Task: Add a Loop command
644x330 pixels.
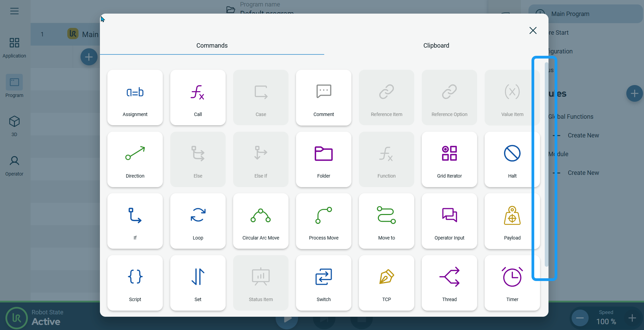Action: tap(198, 221)
